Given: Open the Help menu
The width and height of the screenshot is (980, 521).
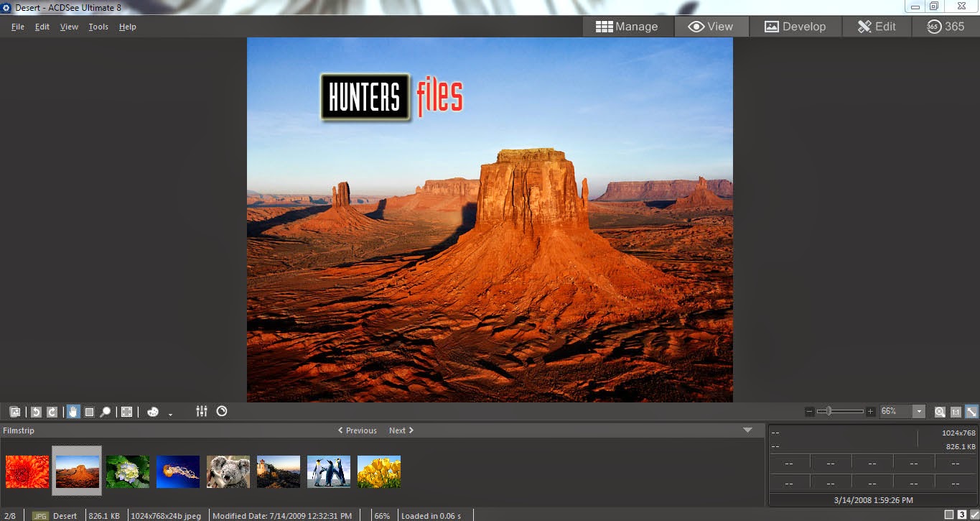Looking at the screenshot, I should (x=128, y=27).
